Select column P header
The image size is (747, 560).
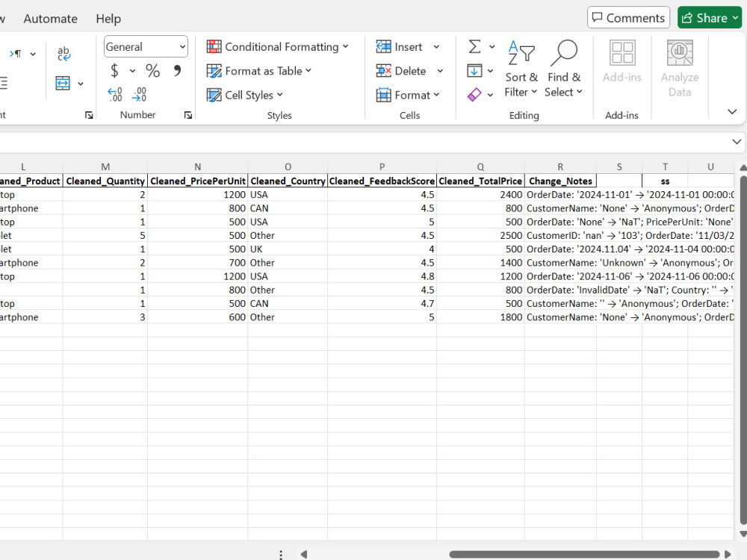tap(382, 167)
